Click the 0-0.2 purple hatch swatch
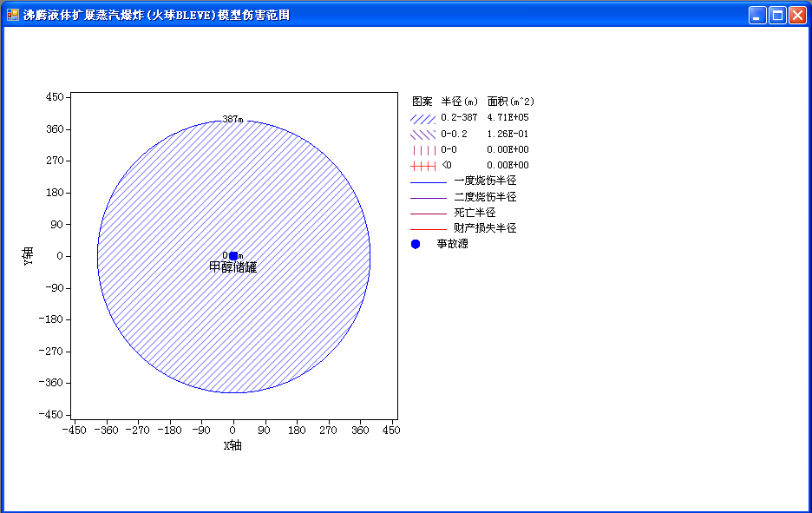The width and height of the screenshot is (812, 513). (x=423, y=135)
